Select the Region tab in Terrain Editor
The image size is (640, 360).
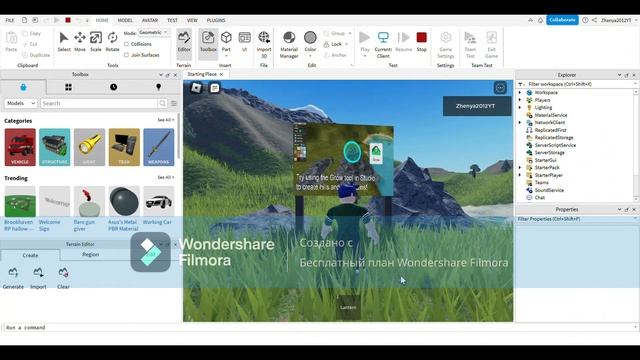pyautogui.click(x=91, y=254)
